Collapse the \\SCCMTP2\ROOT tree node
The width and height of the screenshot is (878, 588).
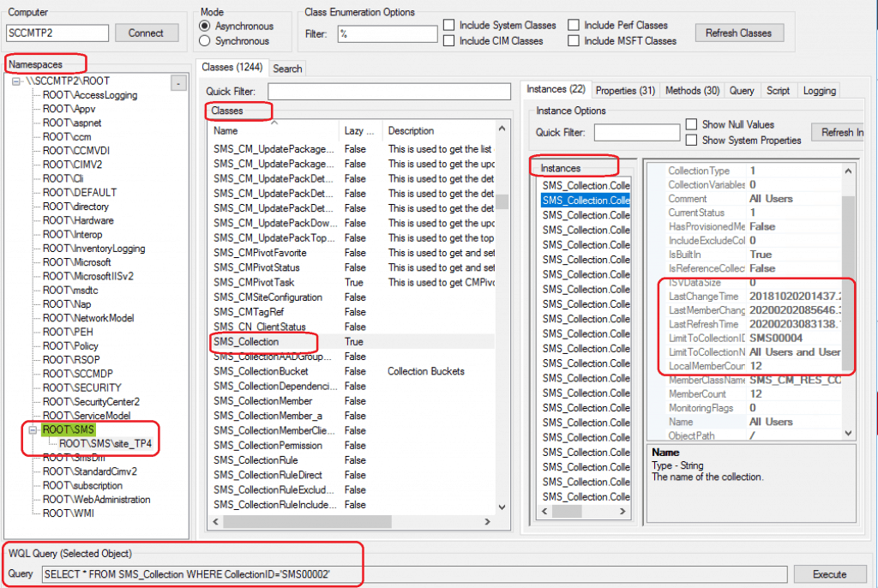coord(16,81)
